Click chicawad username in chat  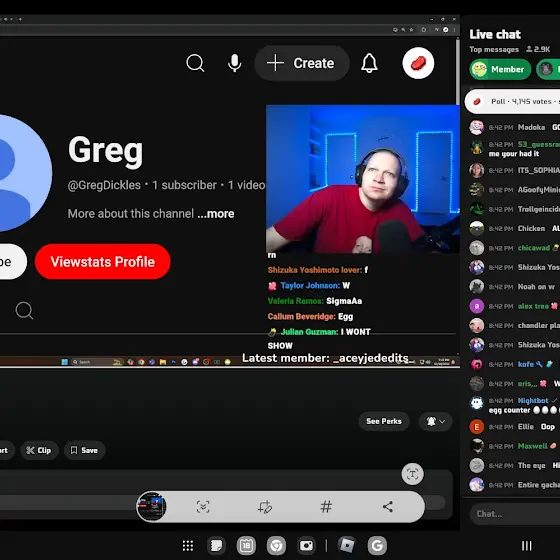[534, 248]
